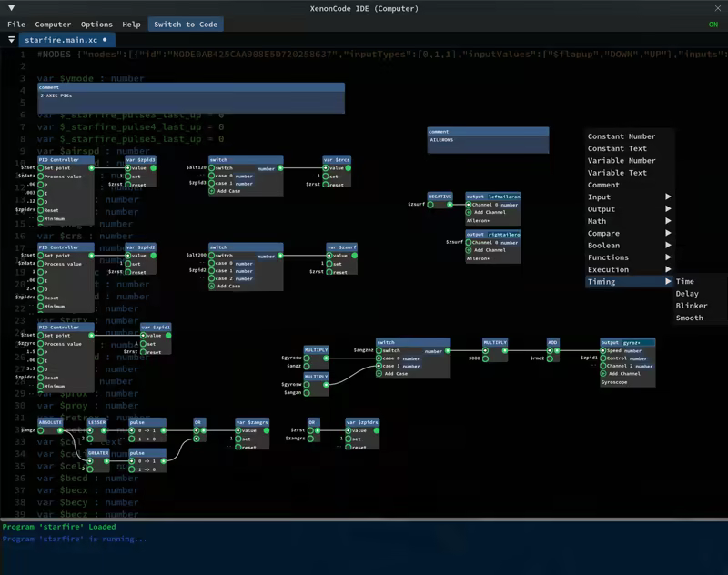Toggle the ON power indicator
This screenshot has width=728, height=575.
tap(713, 25)
